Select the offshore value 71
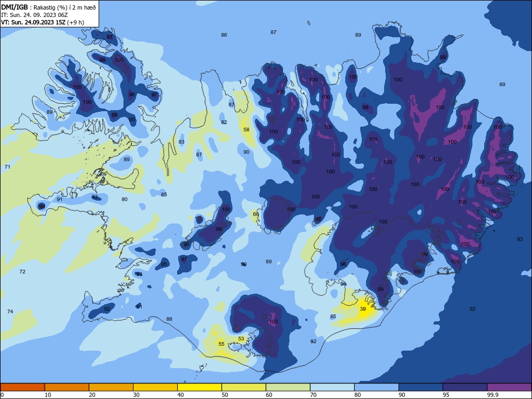The height and width of the screenshot is (399, 532). tap(7, 167)
